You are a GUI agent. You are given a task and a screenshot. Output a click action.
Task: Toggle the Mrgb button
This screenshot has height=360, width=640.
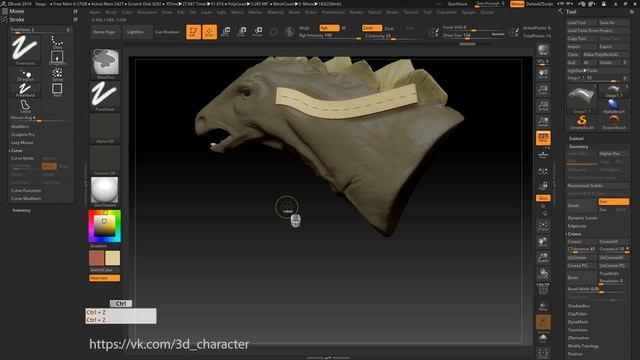(x=304, y=28)
